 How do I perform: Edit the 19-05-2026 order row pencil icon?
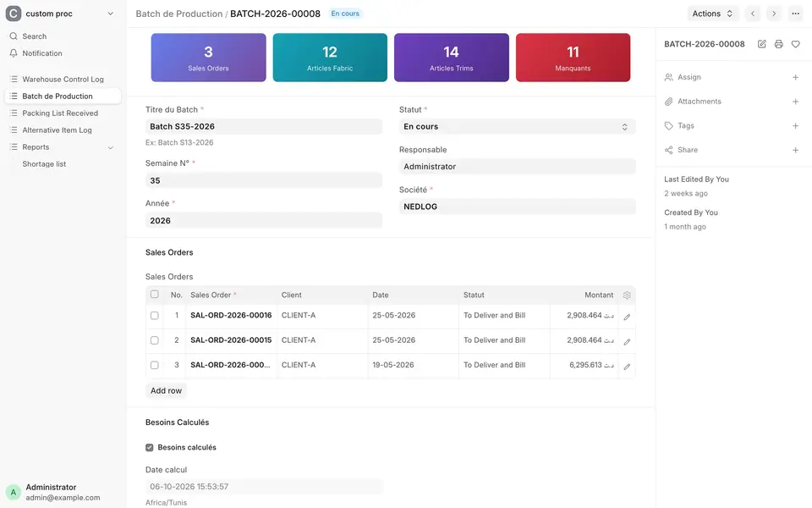[627, 367]
